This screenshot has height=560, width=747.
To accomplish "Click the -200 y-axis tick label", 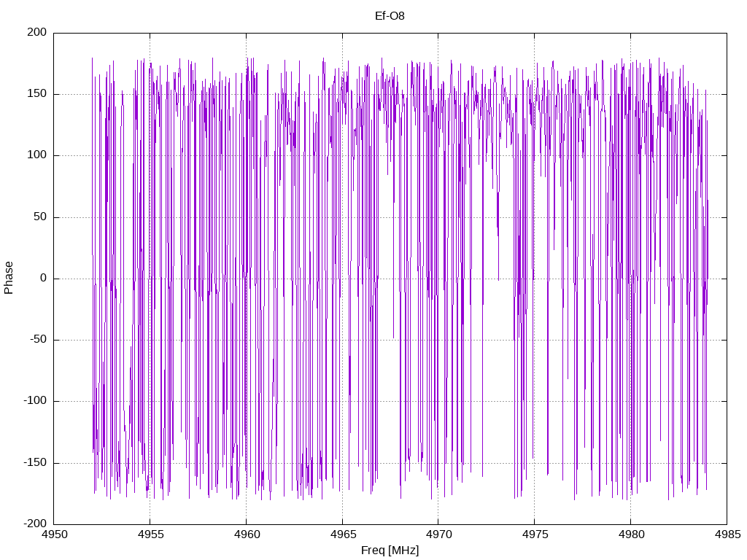I will (x=35, y=524).
